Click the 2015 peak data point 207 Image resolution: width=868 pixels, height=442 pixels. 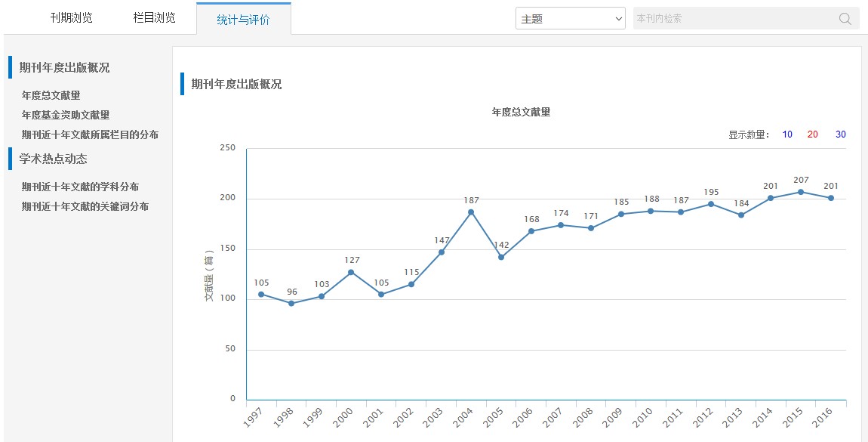[x=801, y=192]
